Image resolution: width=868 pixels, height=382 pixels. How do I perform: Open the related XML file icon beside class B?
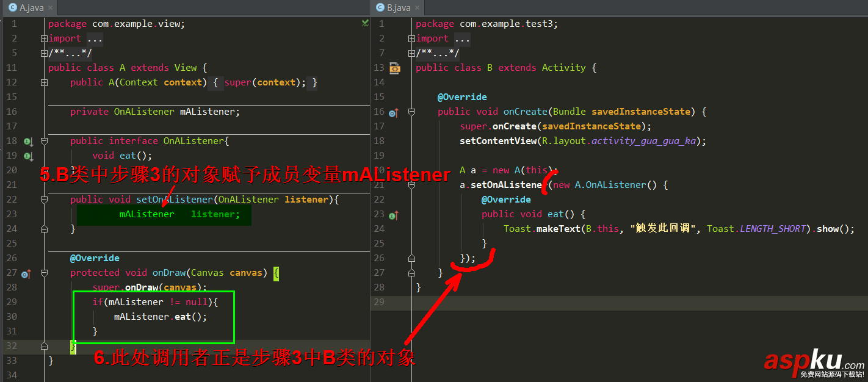coord(394,68)
